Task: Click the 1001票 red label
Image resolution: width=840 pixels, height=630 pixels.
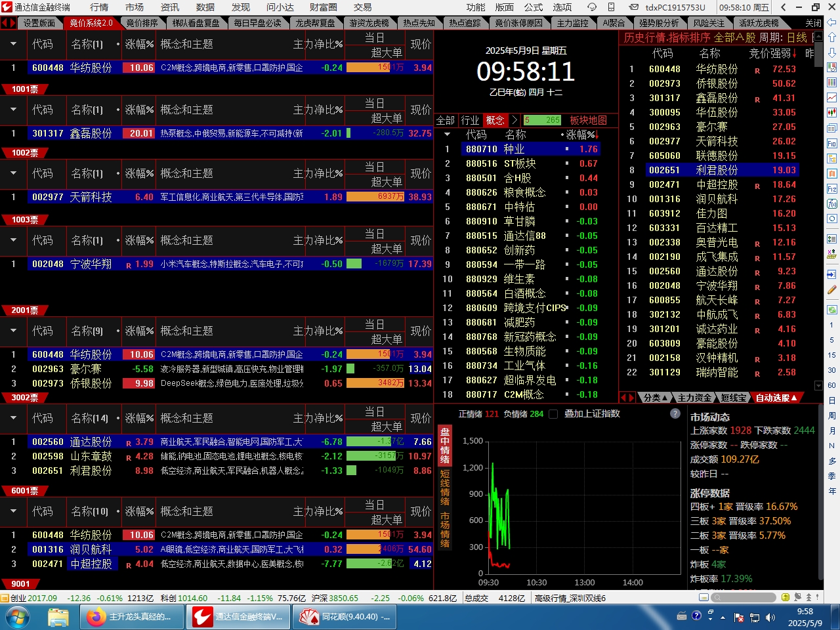Action: (25, 89)
